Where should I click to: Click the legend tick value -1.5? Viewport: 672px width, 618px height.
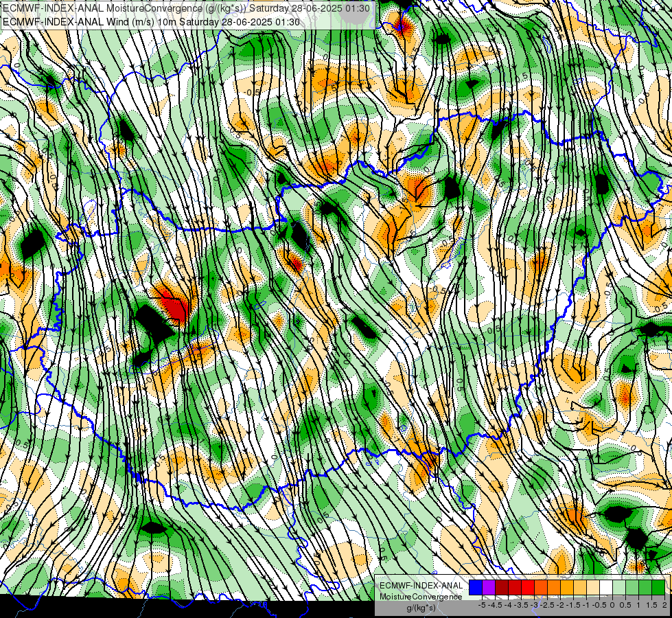pos(573,605)
